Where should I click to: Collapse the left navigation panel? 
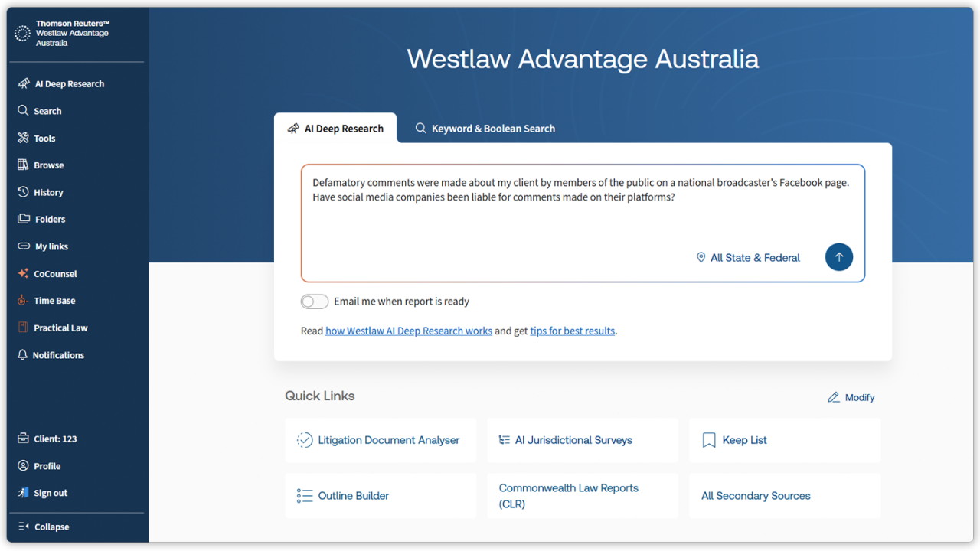tap(51, 527)
